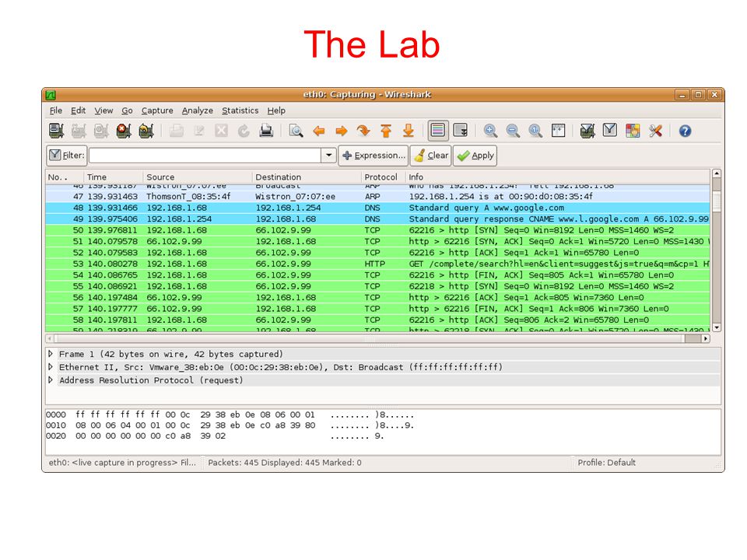The width and height of the screenshot is (747, 560).
Task: Select packet 47 ARP reply row
Action: (x=377, y=196)
